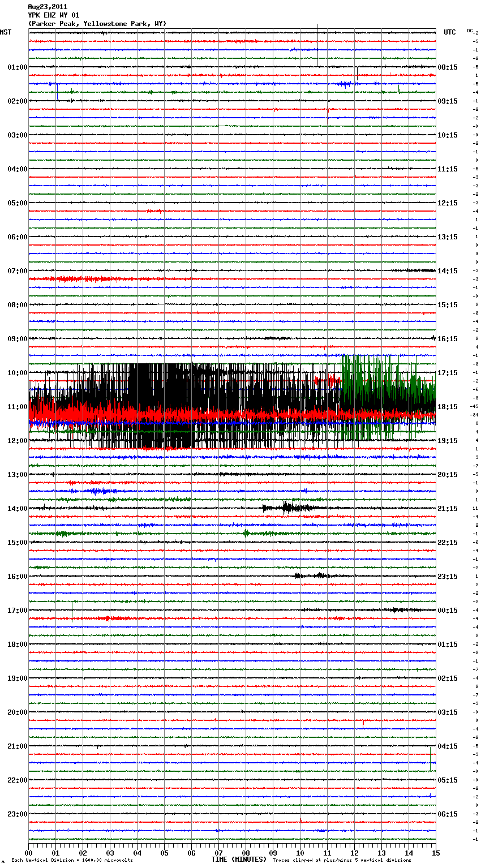Select the 07:00 MST hour label
Screen dimensions: 481x868
[x=18, y=271]
